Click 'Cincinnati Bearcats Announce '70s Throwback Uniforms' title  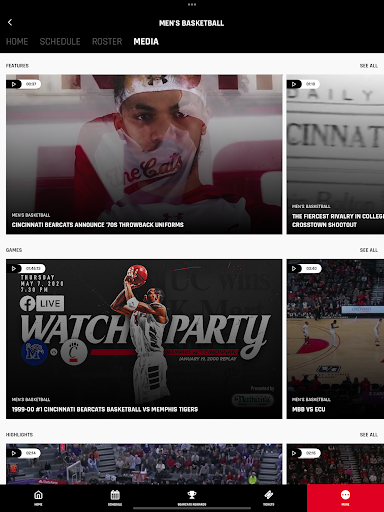coord(98,225)
